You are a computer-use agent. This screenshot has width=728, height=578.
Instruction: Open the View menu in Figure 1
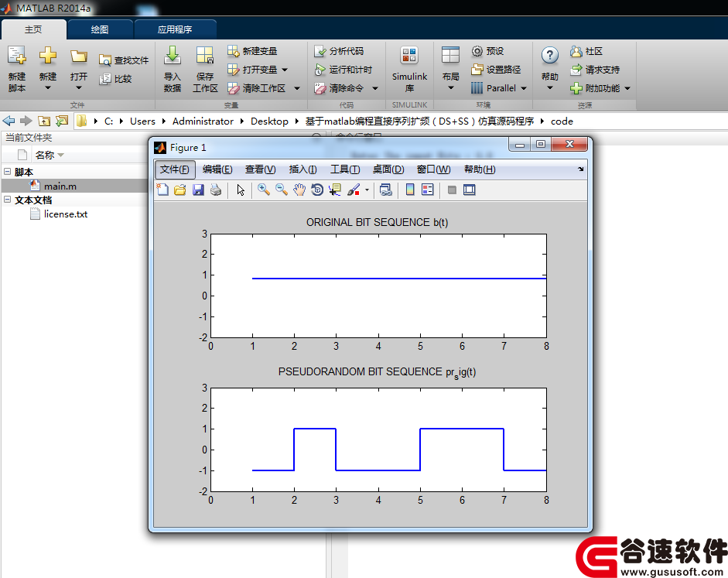pos(260,169)
